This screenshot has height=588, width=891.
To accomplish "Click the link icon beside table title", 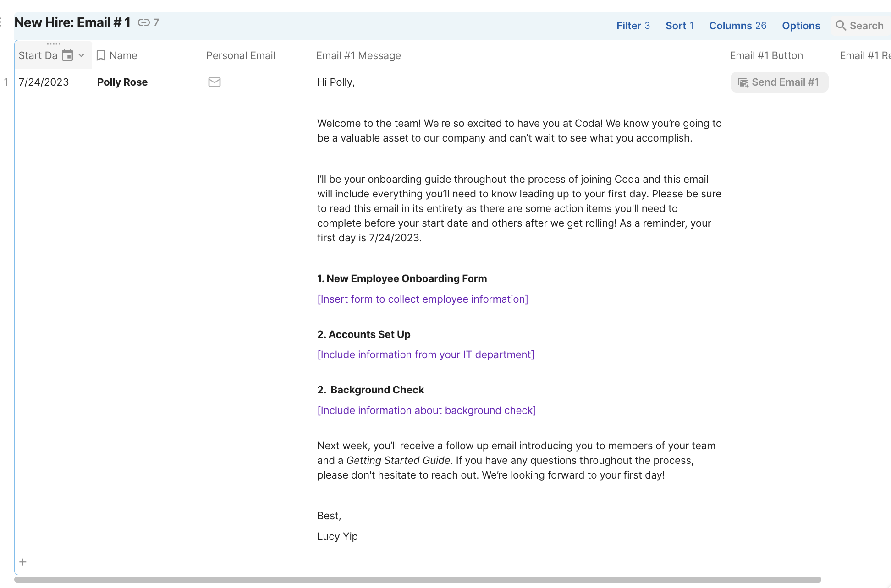I will pyautogui.click(x=143, y=22).
